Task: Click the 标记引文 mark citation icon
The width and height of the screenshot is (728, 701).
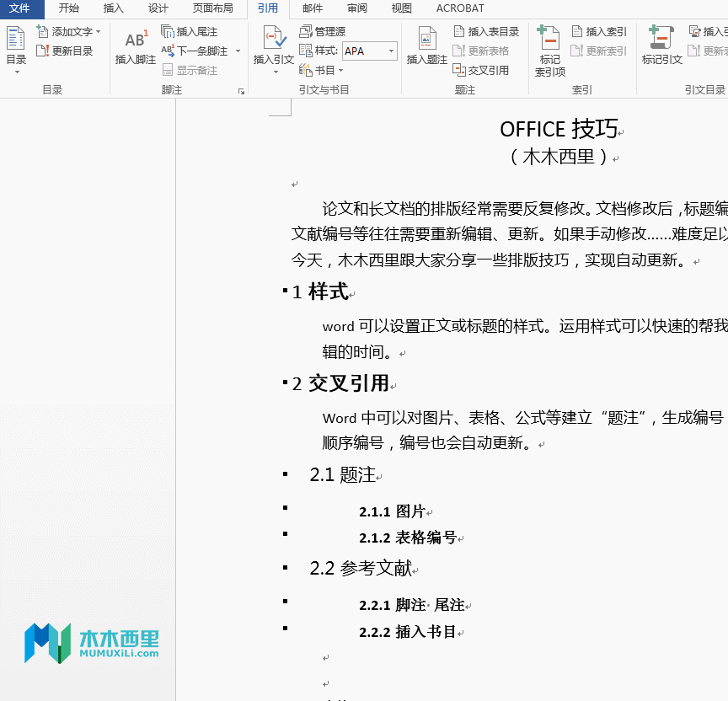Action: [661, 38]
